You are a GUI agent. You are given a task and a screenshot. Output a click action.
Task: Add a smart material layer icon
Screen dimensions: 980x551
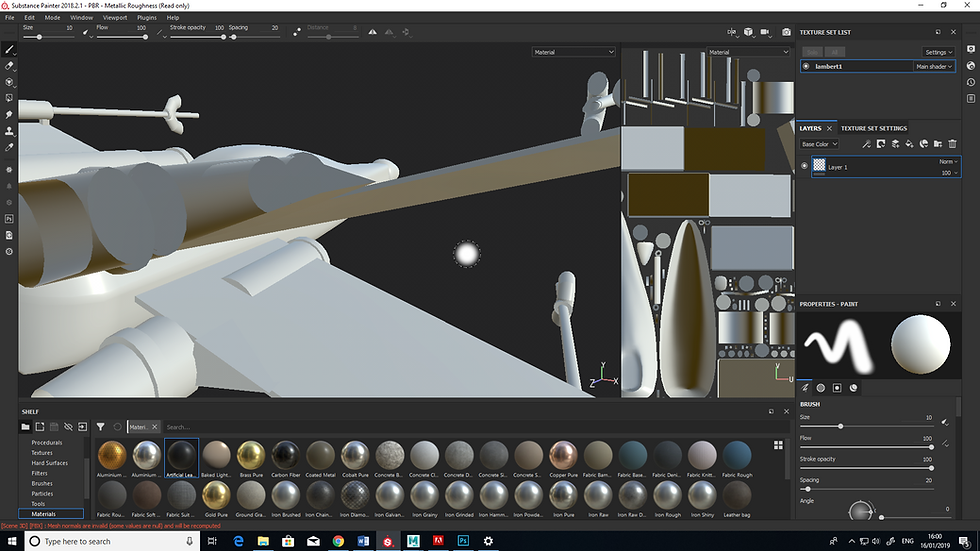point(924,144)
